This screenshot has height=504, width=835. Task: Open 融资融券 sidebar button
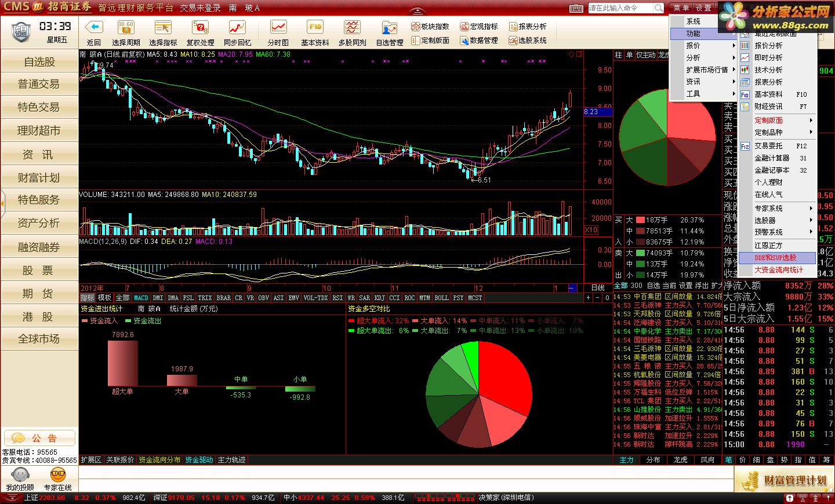tap(39, 247)
